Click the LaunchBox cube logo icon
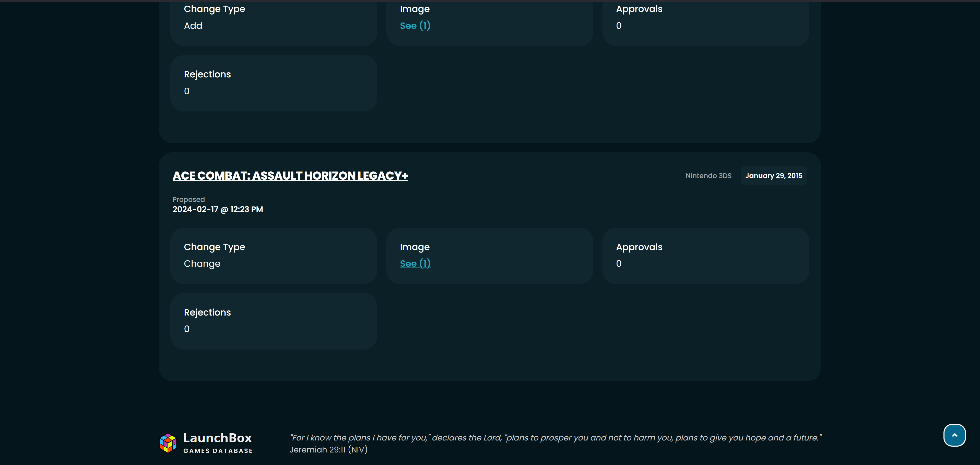Image resolution: width=980 pixels, height=465 pixels. click(x=168, y=443)
